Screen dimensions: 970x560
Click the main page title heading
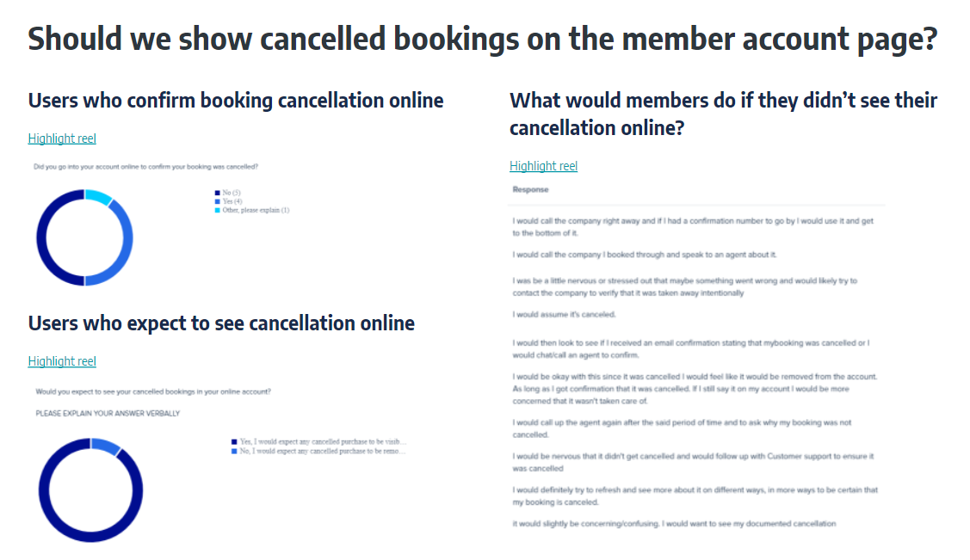pos(483,39)
